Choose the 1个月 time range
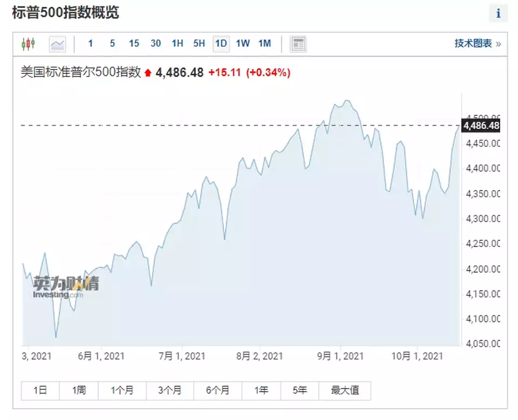518x420 pixels. (122, 390)
